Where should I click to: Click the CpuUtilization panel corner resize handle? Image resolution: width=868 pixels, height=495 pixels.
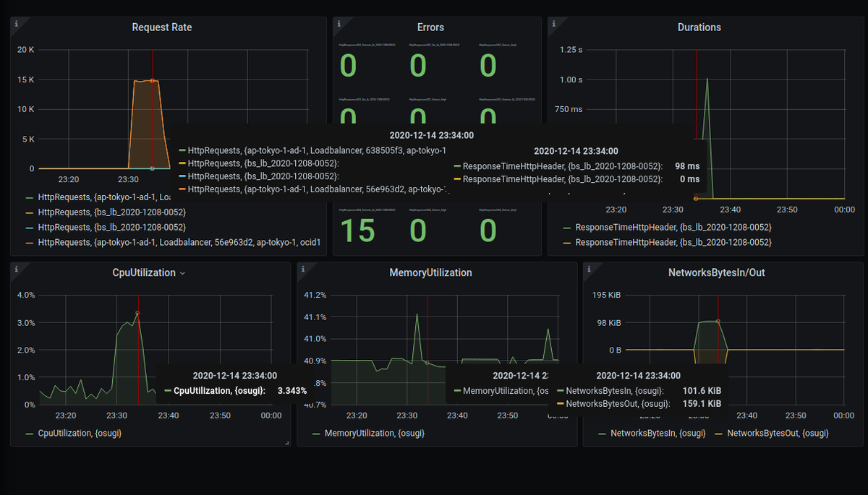[287, 442]
